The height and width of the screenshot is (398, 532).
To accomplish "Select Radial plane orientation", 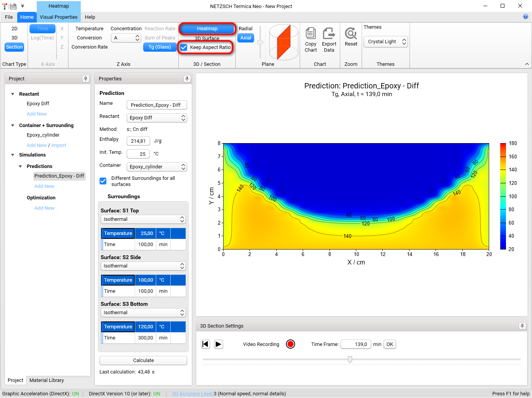I will [245, 29].
